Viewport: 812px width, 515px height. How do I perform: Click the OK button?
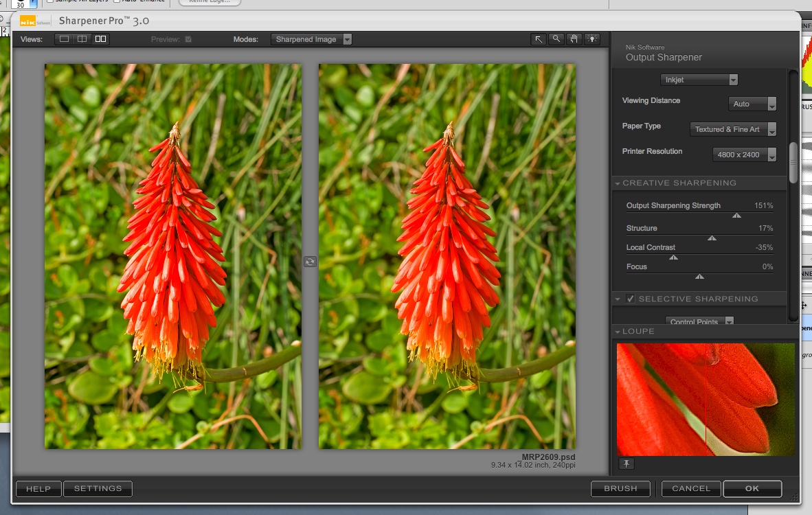(752, 488)
